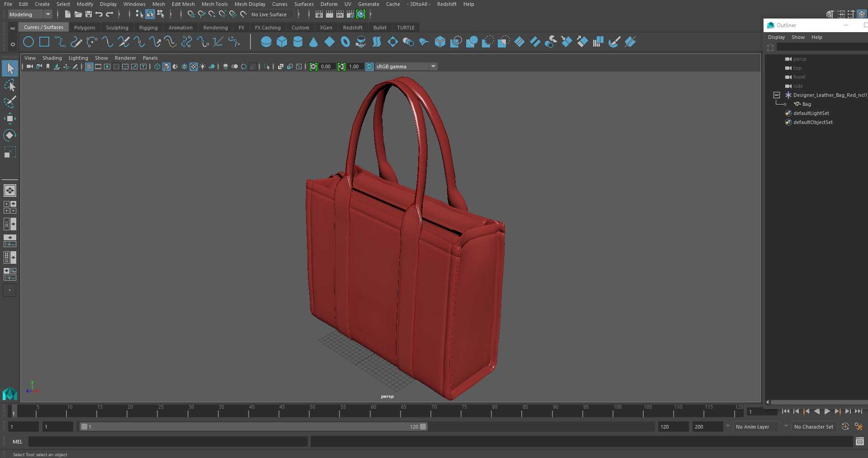Undo the last action
Image resolution: width=868 pixels, height=458 pixels.
click(99, 14)
